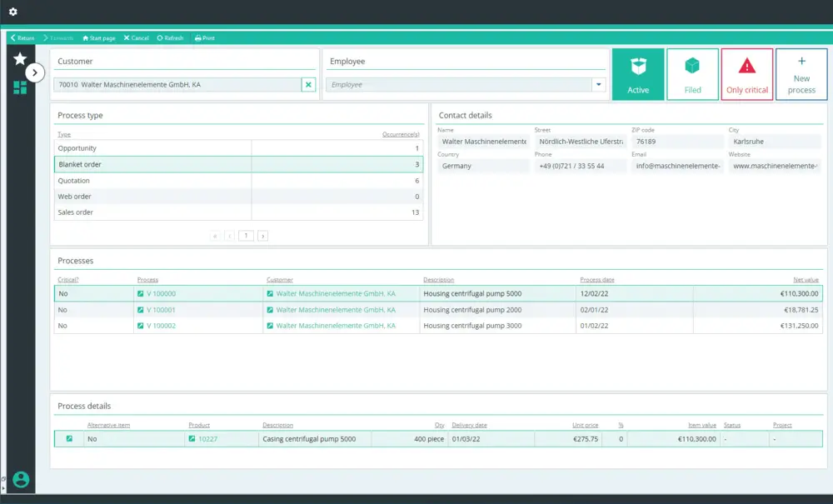Click the Return toolbar button
This screenshot has height=504, width=833.
pos(22,38)
